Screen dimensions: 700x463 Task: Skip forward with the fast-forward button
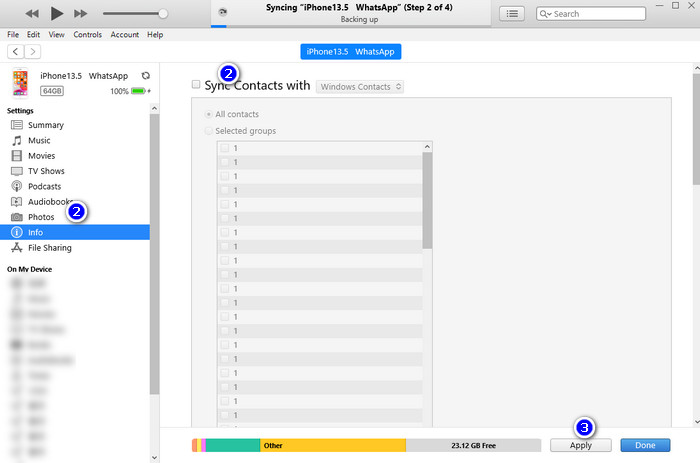point(80,14)
